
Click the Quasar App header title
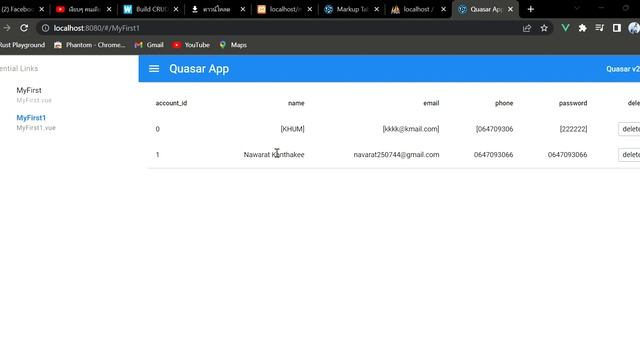[x=199, y=69]
